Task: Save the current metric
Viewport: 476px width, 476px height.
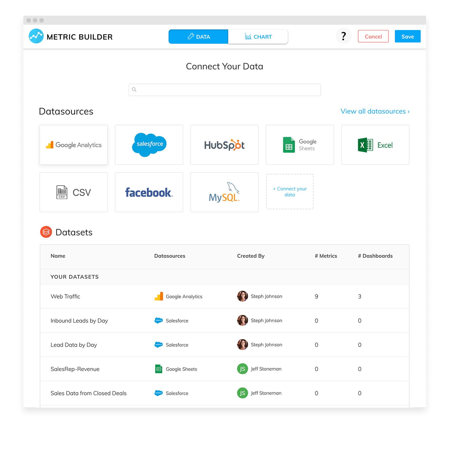Action: 407,36
